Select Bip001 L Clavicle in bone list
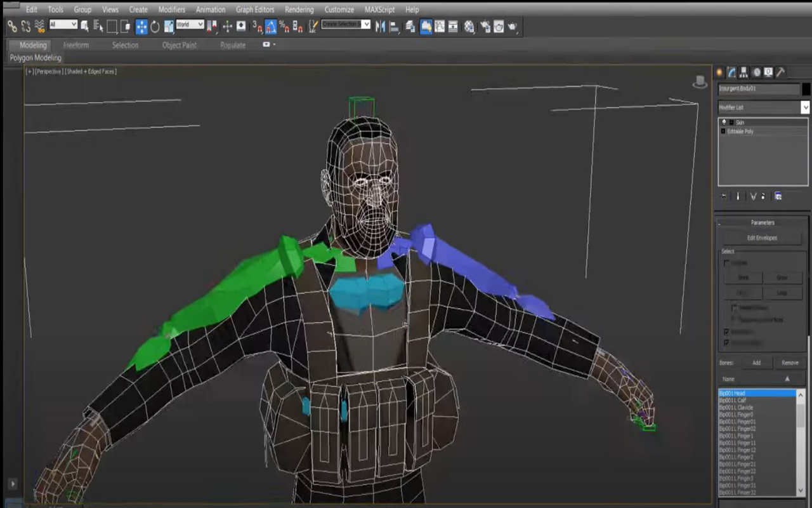 737,408
